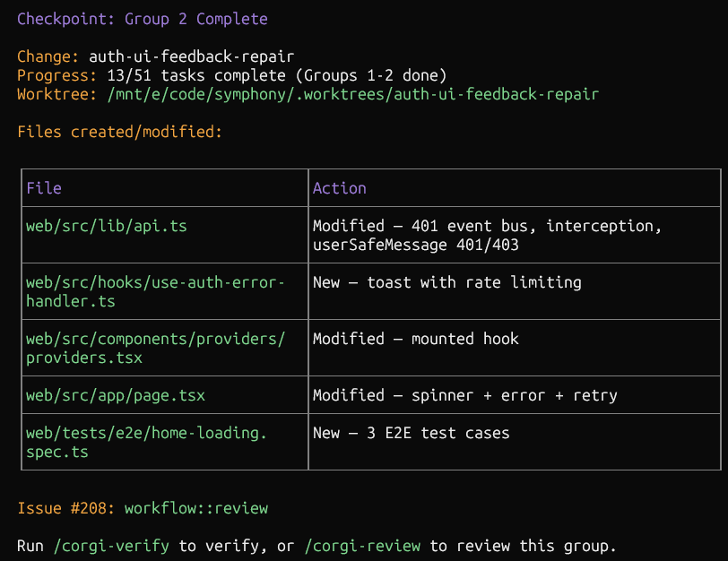Viewport: 728px width, 561px height.
Task: Click the "Worktree:" label
Action: coord(57,95)
